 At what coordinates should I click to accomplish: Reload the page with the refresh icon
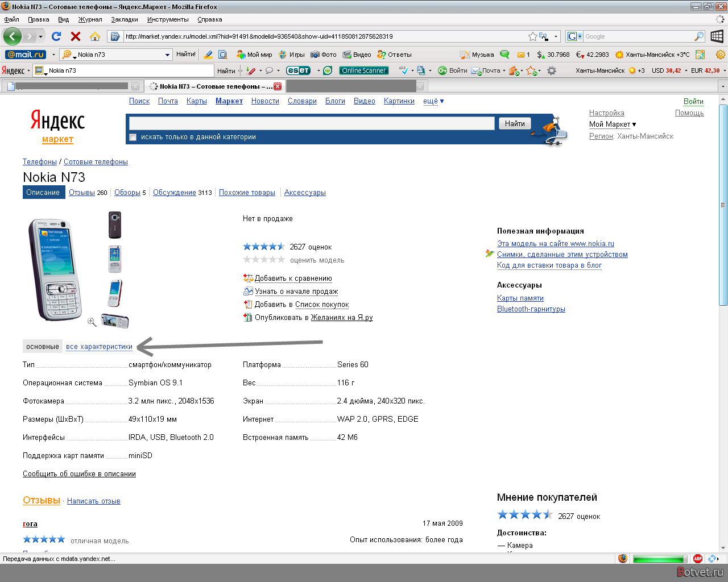56,36
